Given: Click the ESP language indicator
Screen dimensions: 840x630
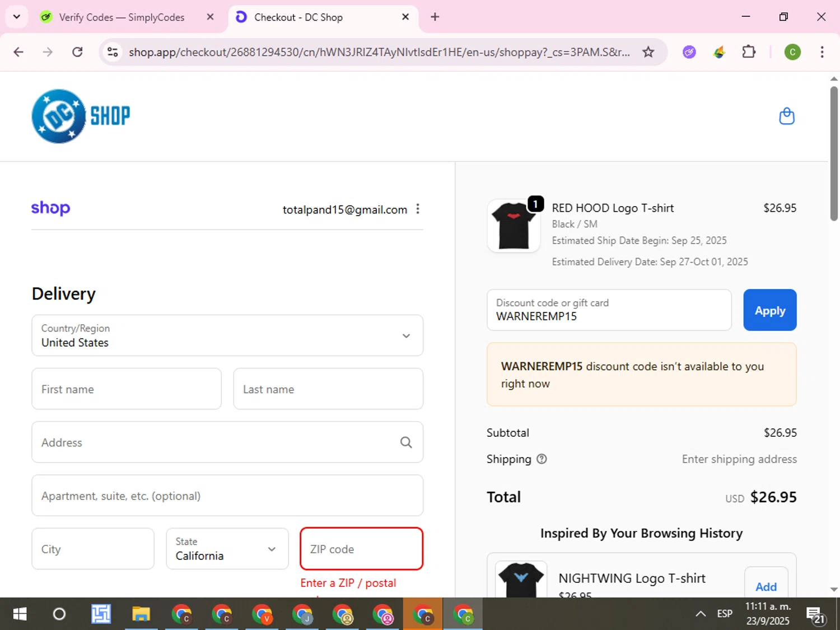Looking at the screenshot, I should (x=725, y=614).
